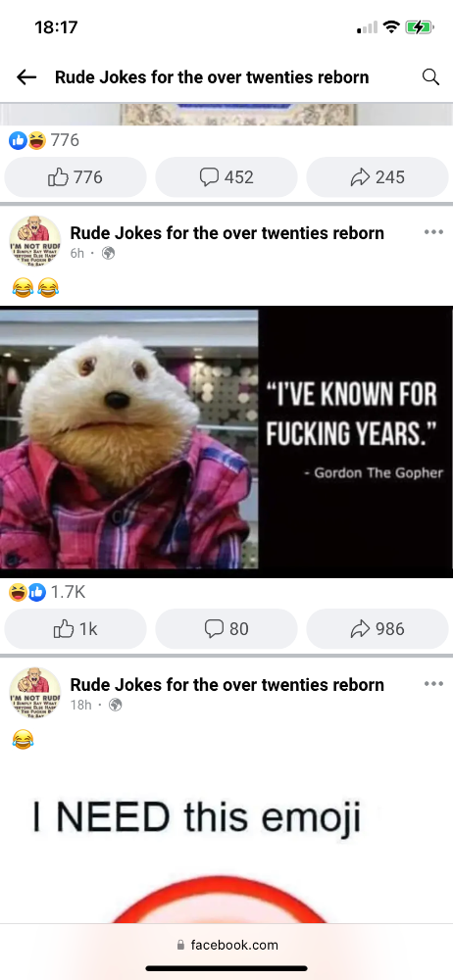Open page name link on 18h post
This screenshot has height=980, width=453.
[x=227, y=685]
